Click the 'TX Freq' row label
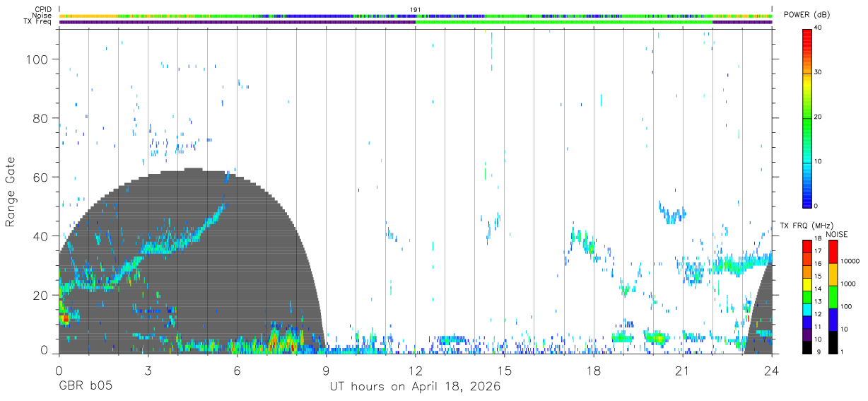The image size is (868, 401). [38, 22]
